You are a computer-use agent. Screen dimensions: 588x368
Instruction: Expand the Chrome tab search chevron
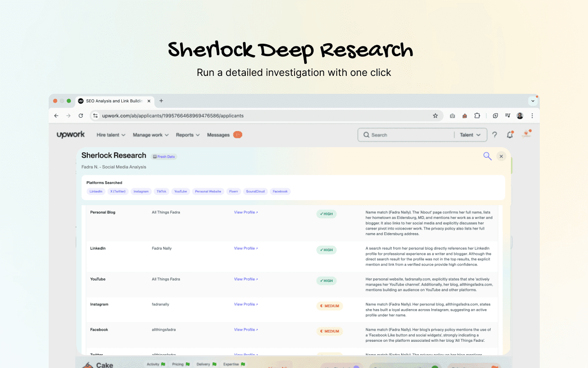533,101
